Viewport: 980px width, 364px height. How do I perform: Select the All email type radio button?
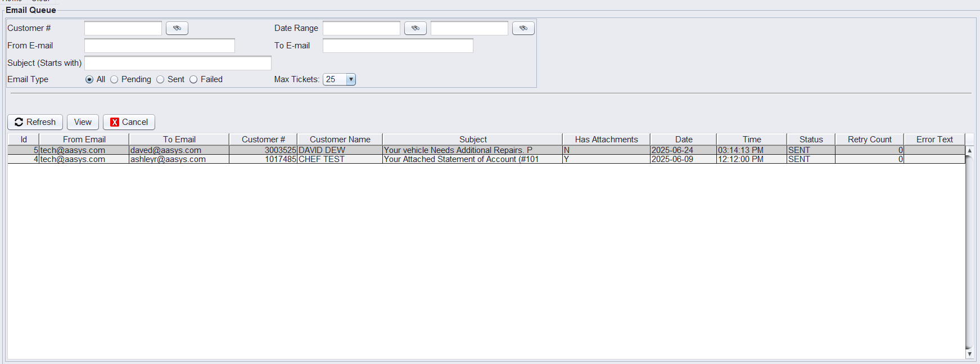(x=89, y=79)
